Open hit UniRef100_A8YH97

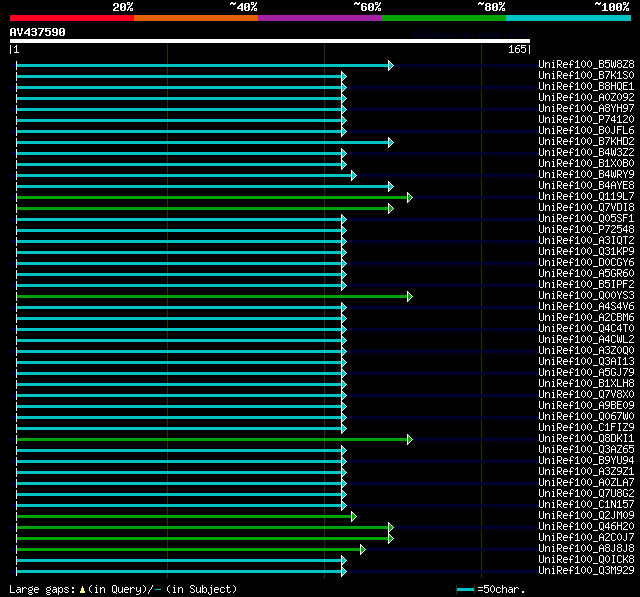[586, 109]
